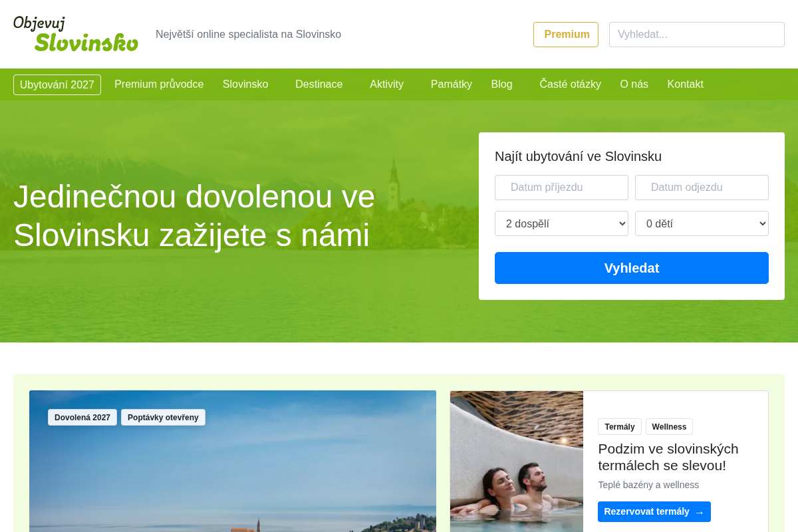Open Časté otázky page
This screenshot has width=798, height=532.
[x=571, y=84]
